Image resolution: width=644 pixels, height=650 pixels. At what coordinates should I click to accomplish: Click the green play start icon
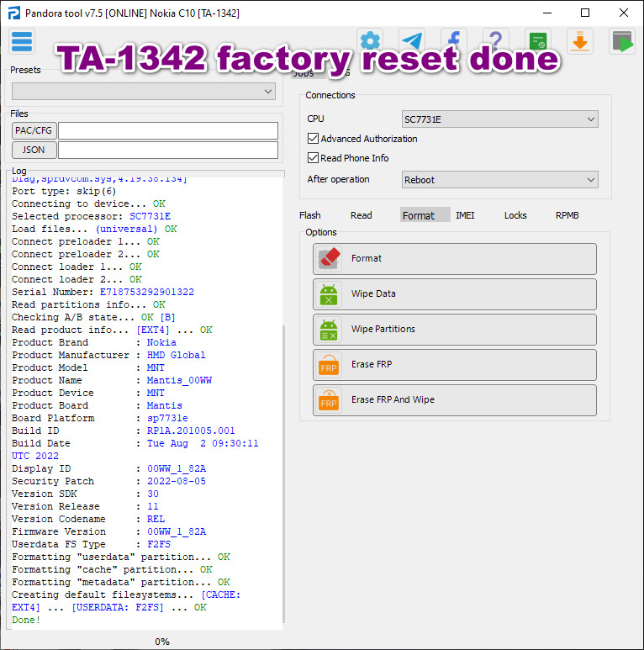[622, 41]
